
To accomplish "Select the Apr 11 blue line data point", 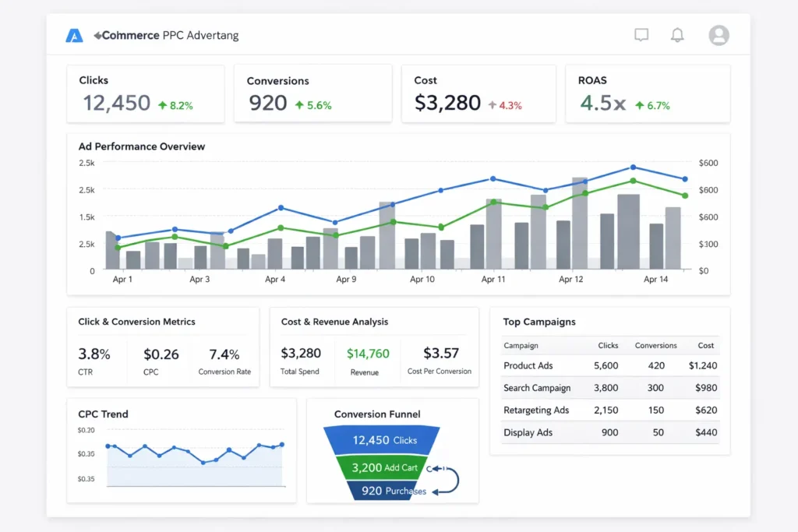I will click(x=493, y=178).
